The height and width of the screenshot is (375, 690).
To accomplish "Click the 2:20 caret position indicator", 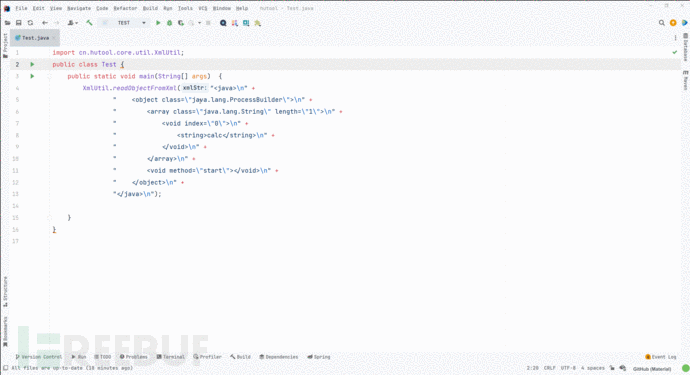I will coord(532,368).
